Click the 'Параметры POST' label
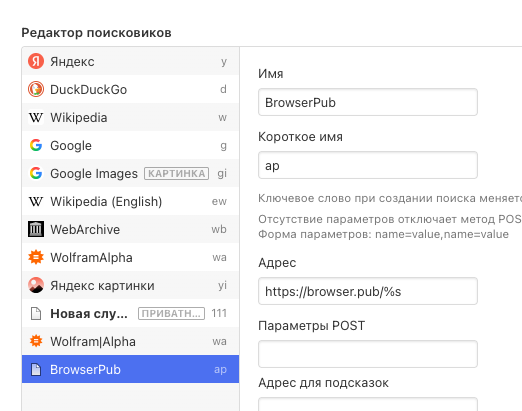This screenshot has height=411, width=522. pyautogui.click(x=312, y=326)
